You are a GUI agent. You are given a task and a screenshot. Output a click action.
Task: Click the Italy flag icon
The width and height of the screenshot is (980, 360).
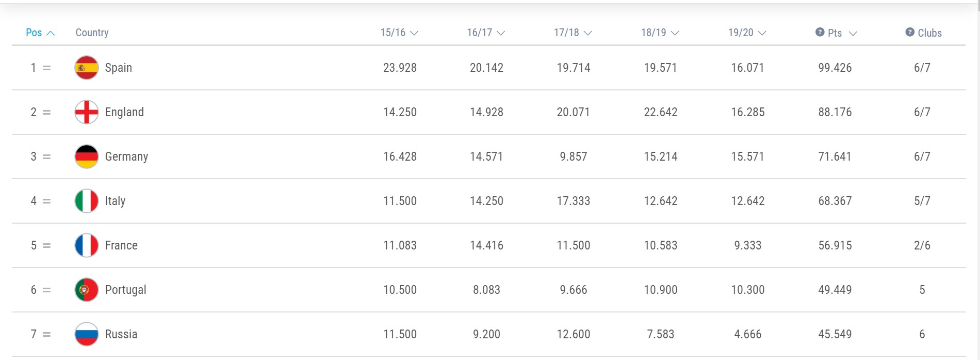[x=87, y=201]
